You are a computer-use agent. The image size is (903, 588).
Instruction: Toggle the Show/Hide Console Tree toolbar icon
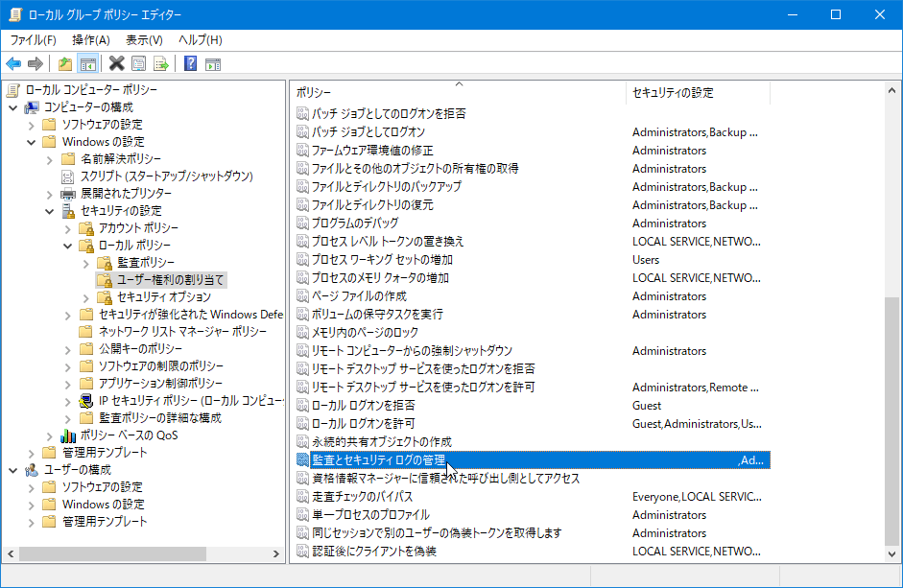87,64
